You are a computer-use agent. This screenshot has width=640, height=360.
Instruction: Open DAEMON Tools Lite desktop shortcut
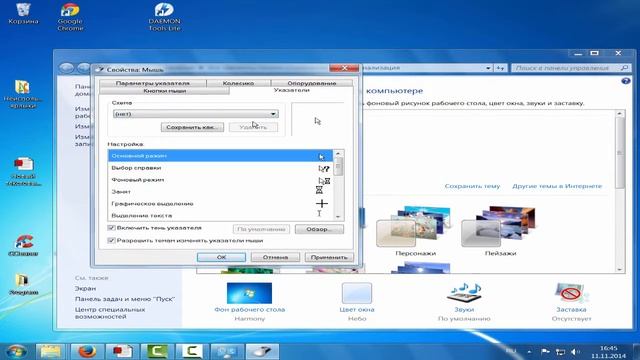(164, 16)
